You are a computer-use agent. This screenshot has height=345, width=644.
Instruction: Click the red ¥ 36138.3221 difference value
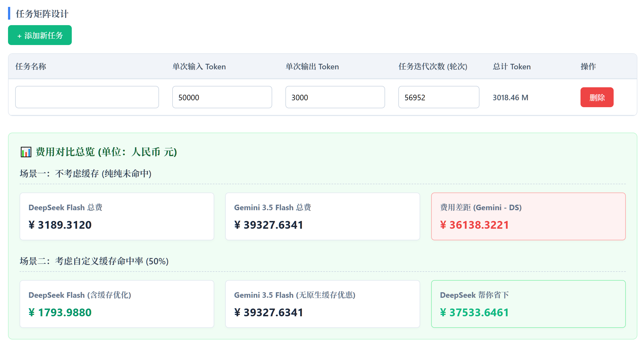coord(474,225)
